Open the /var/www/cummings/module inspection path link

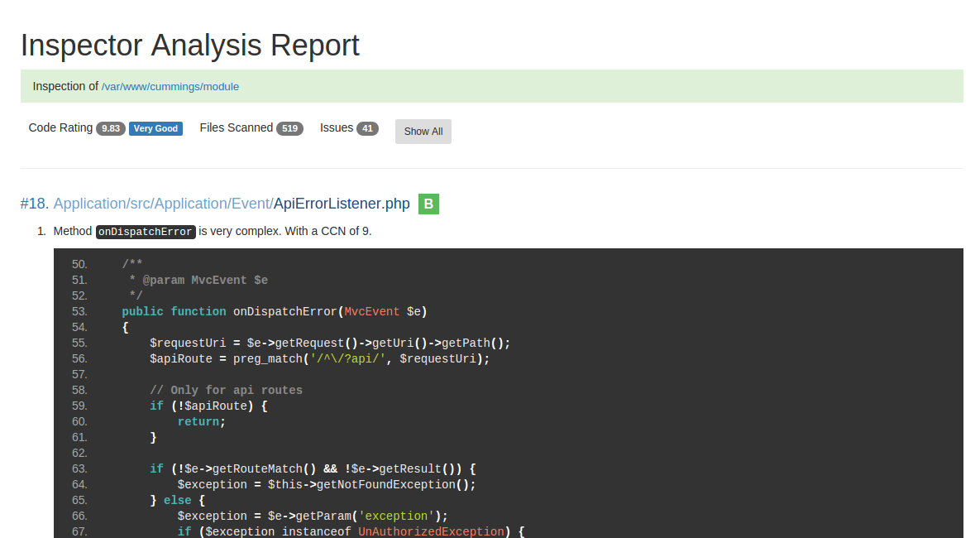tap(170, 86)
